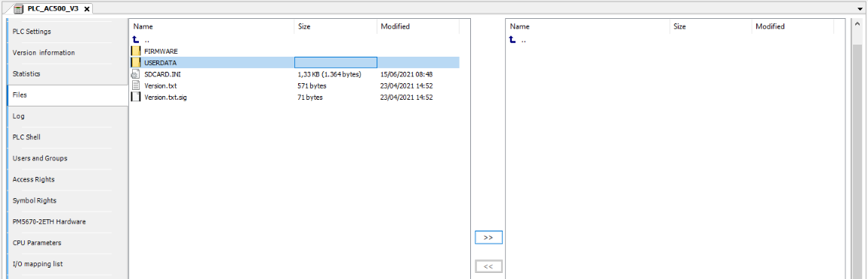Click the vertical scrollbar on the right

856,149
